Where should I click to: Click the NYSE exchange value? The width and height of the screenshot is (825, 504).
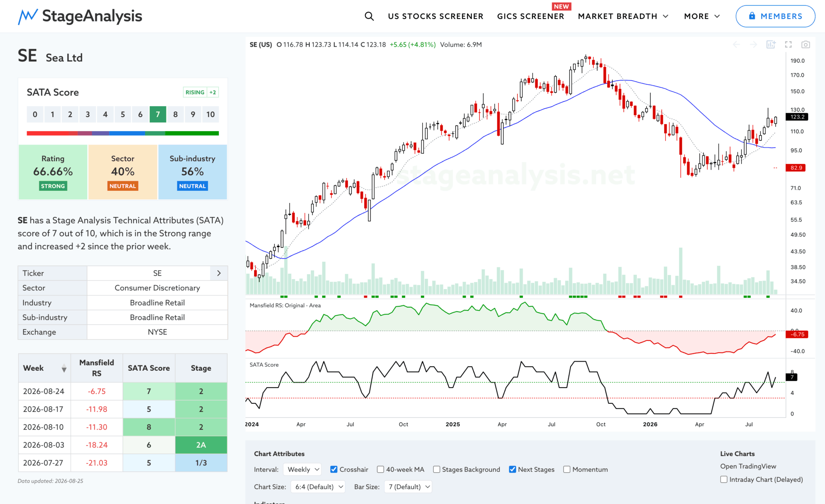tap(157, 332)
